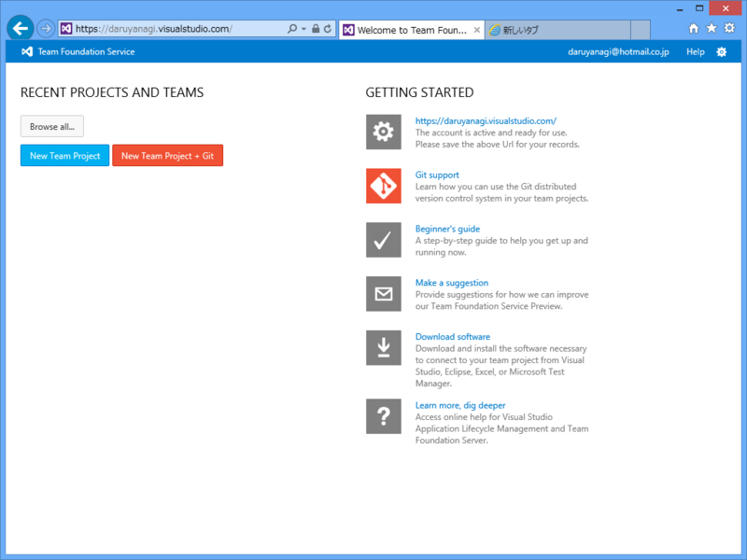
Task: Close the Welcome to Team Foundation tab
Action: click(x=477, y=30)
